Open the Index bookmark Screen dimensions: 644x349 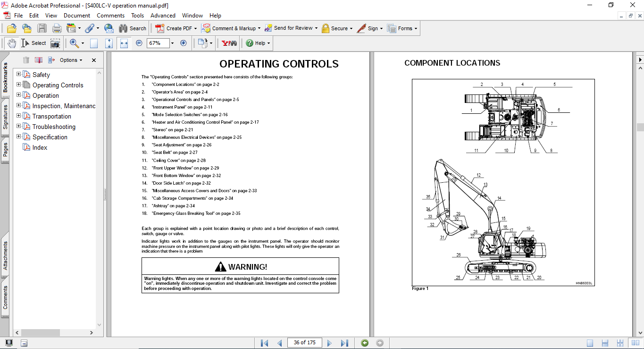click(x=40, y=147)
